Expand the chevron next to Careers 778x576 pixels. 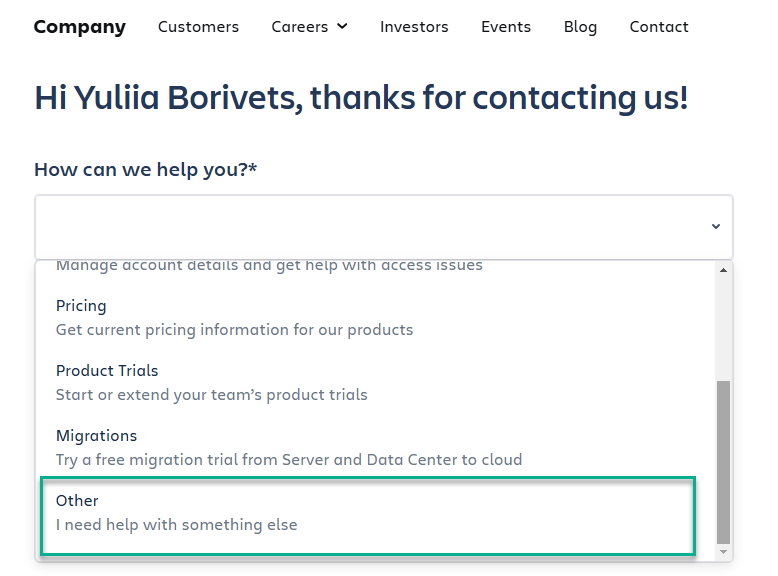click(343, 27)
